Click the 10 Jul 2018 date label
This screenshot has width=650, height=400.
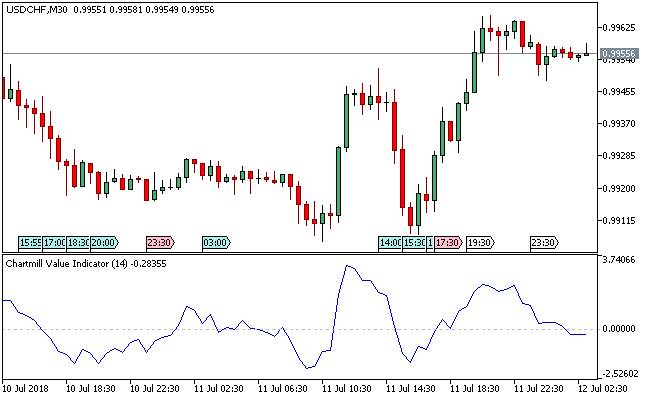pyautogui.click(x=25, y=388)
